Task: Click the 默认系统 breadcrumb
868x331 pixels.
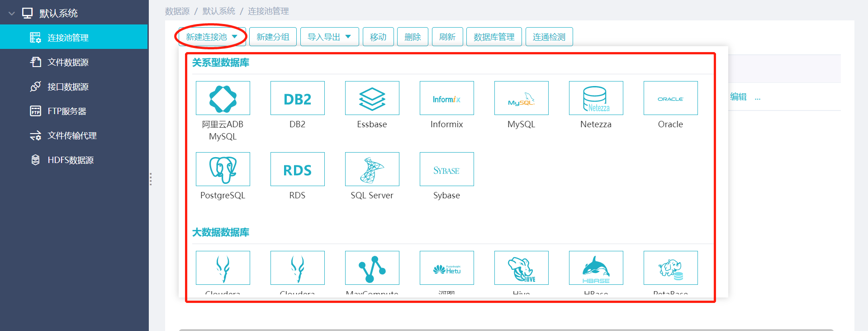Action: tap(219, 11)
